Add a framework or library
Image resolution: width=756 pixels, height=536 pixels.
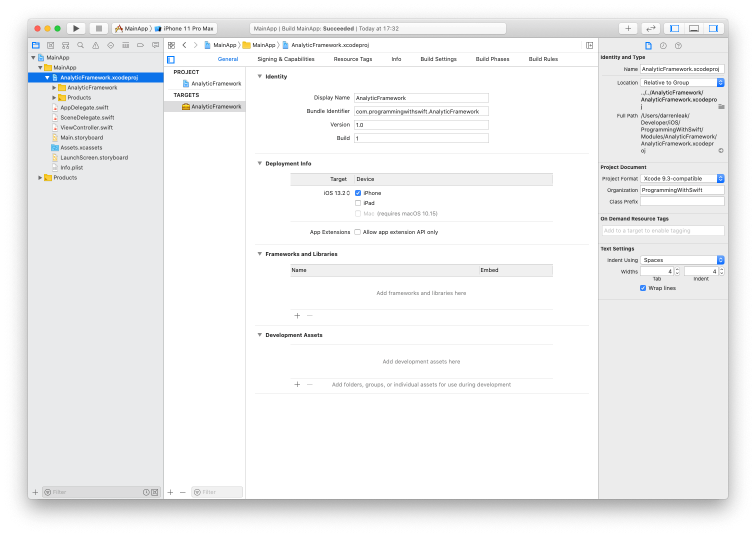(x=297, y=315)
